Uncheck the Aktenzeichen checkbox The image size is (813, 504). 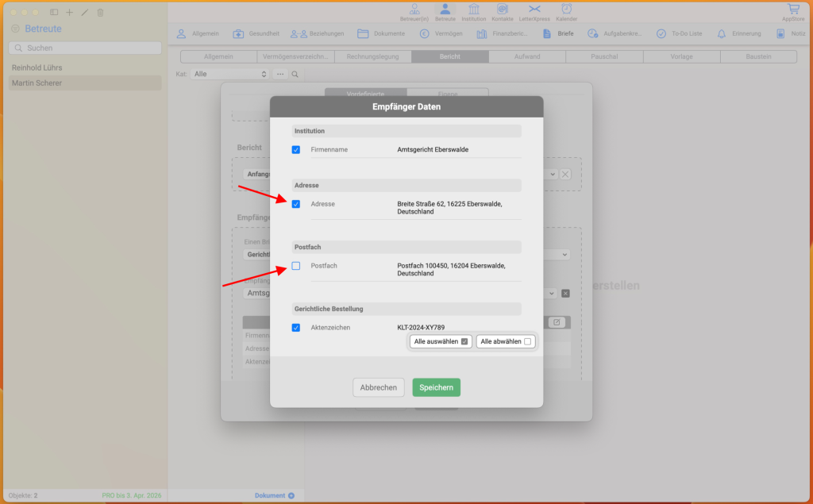(x=296, y=327)
